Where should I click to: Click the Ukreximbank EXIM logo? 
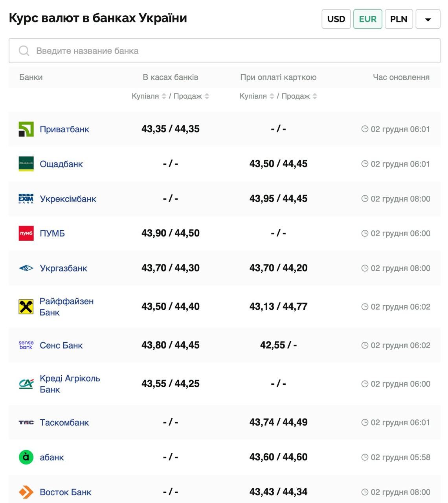coord(26,199)
